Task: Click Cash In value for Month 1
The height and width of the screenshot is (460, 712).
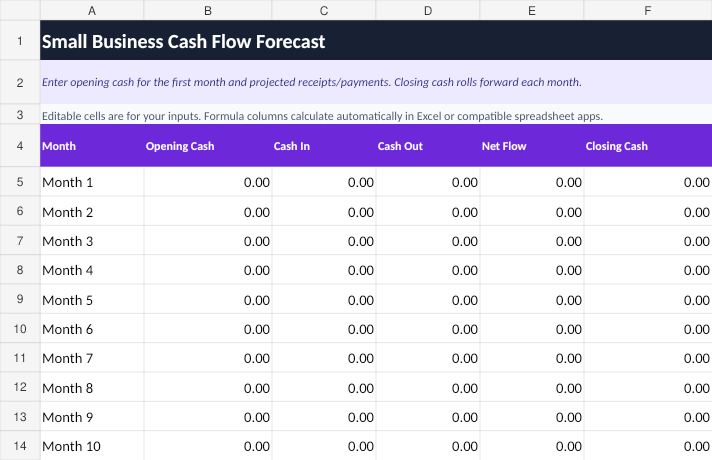Action: [324, 182]
